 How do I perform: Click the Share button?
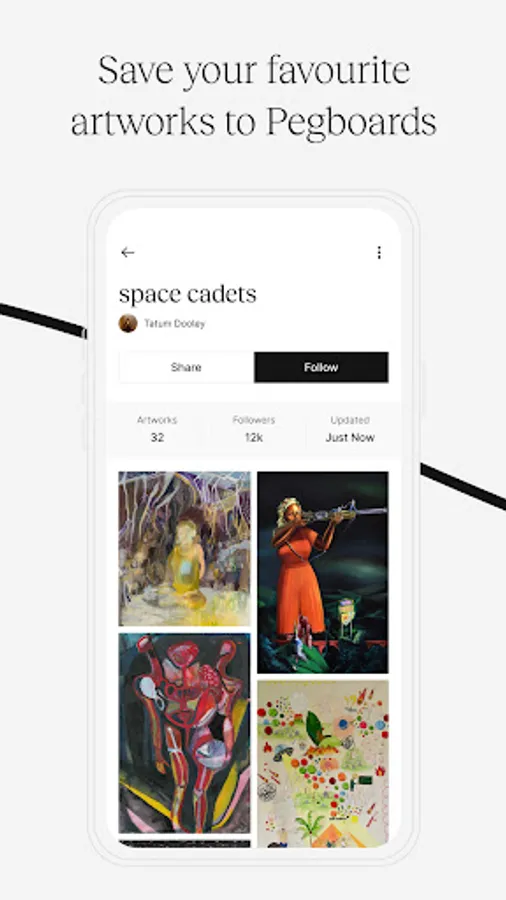(x=186, y=367)
